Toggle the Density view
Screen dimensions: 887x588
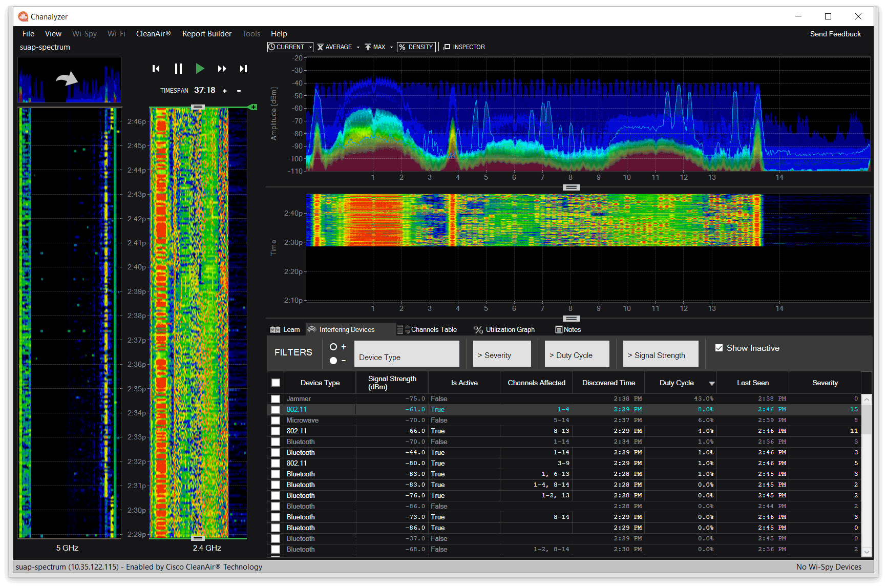(416, 47)
